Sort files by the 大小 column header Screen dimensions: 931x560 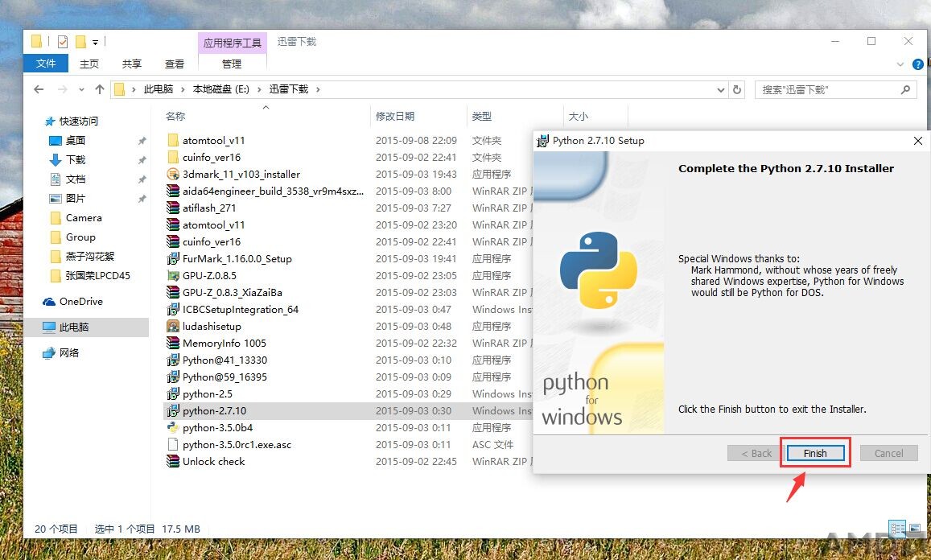pyautogui.click(x=579, y=117)
